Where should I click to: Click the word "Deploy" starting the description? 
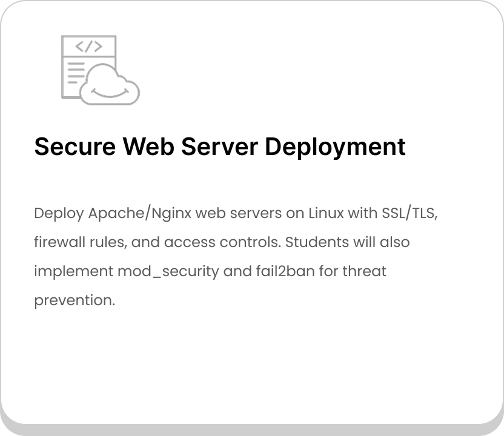[x=59, y=213]
